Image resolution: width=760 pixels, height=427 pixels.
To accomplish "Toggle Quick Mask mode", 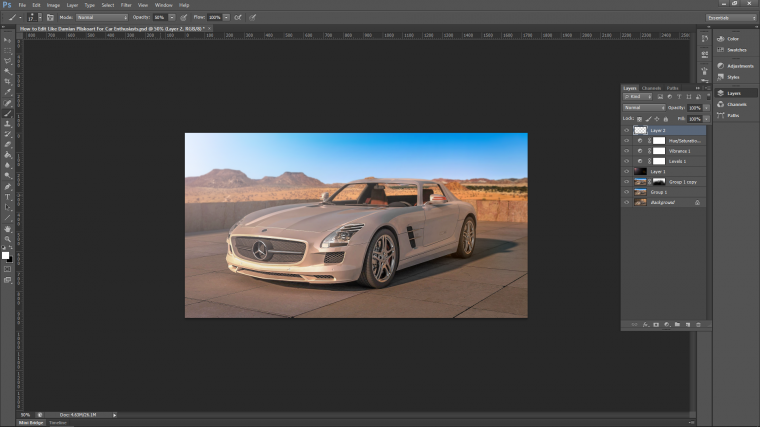I will point(7,269).
